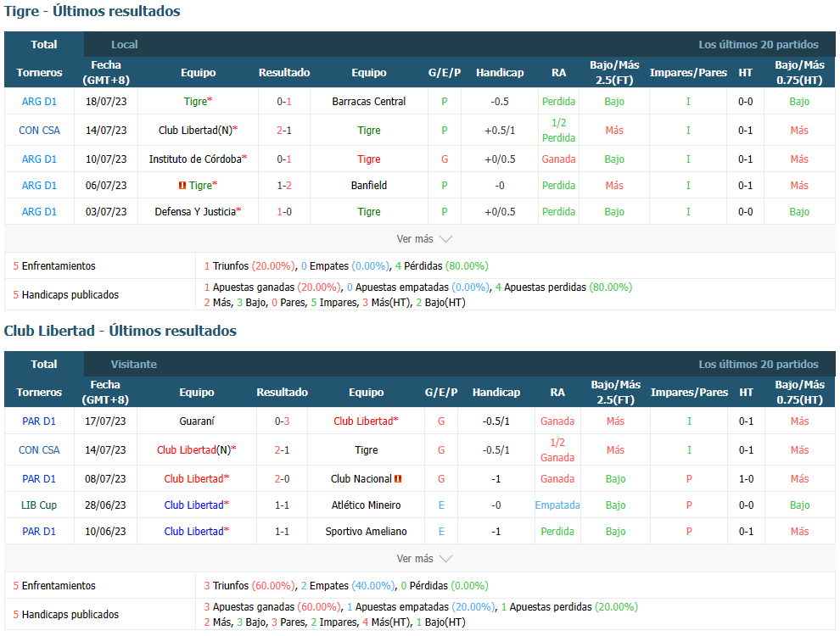
Task: Click Guaraní team name
Action: point(197,421)
